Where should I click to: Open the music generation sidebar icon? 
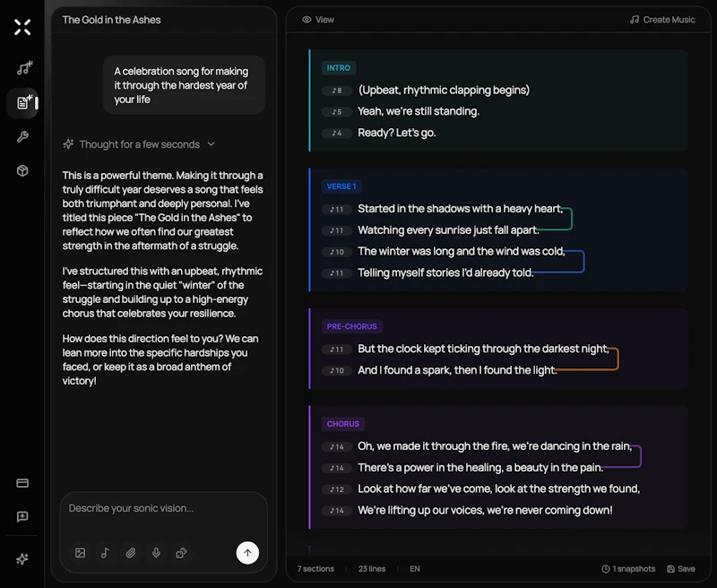(x=24, y=68)
